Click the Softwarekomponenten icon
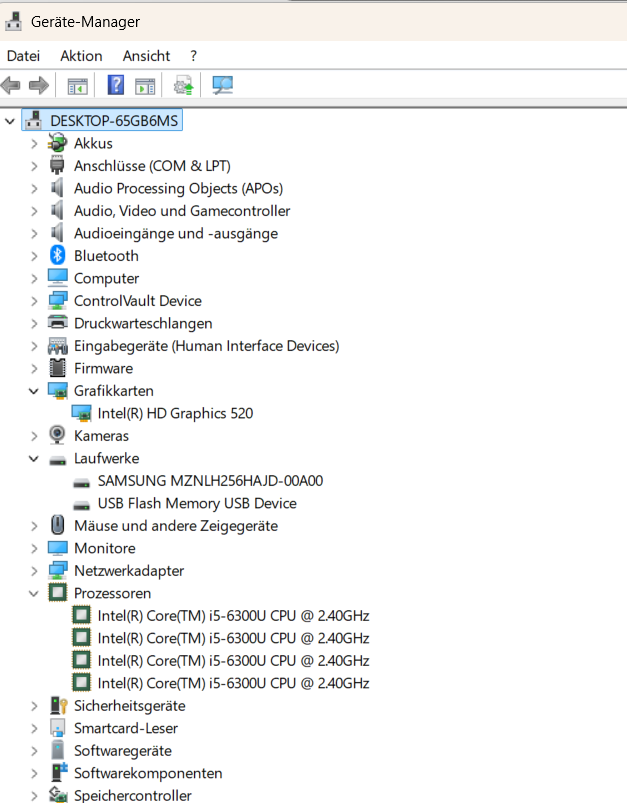Image resolution: width=627 pixels, height=803 pixels. [x=59, y=772]
